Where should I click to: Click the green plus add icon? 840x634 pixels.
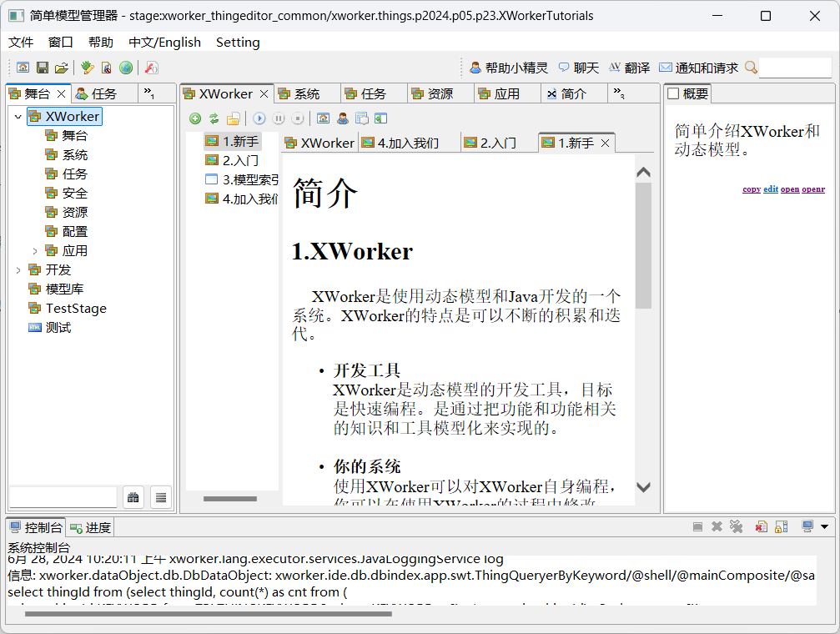[195, 118]
